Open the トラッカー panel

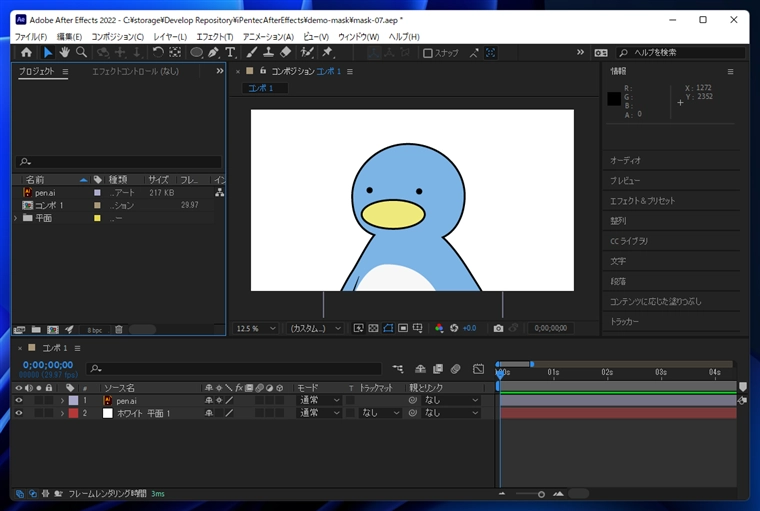(624, 322)
